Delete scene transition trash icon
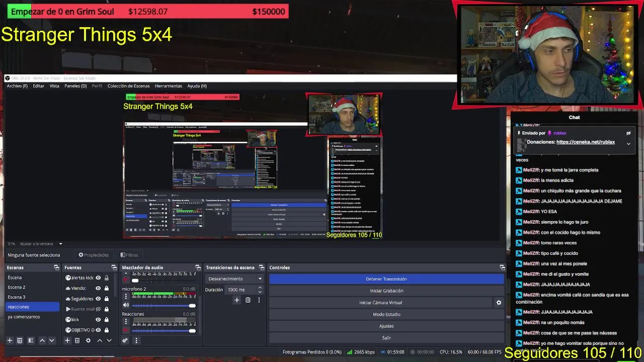This screenshot has width=644, height=362. coord(248,300)
